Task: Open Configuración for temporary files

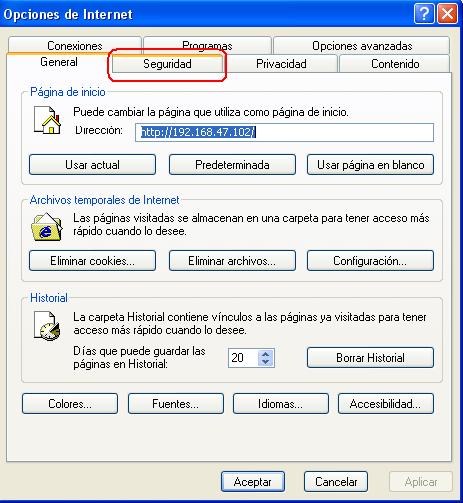Action: (370, 261)
